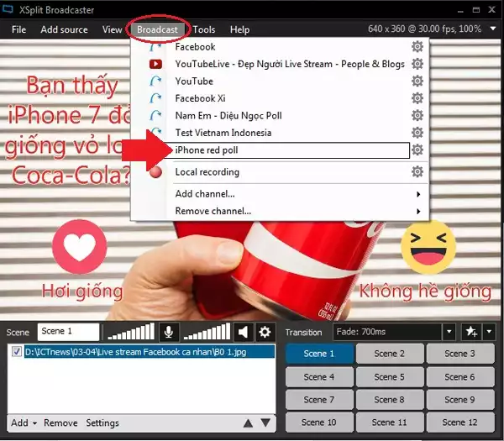Open the File menu

(19, 29)
